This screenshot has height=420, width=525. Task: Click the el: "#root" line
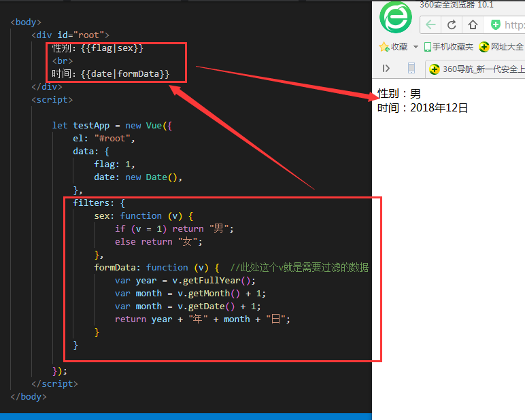point(104,139)
